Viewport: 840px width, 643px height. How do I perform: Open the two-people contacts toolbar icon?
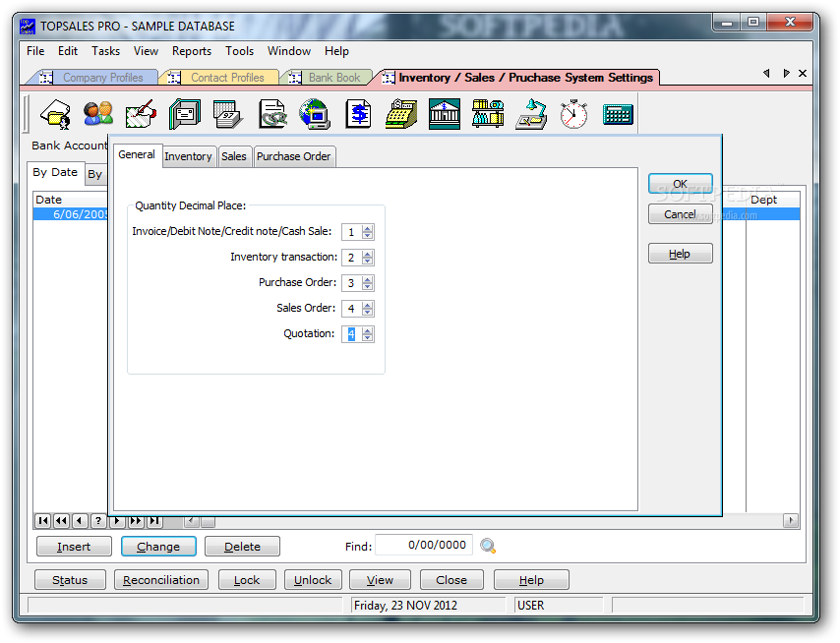(x=98, y=114)
